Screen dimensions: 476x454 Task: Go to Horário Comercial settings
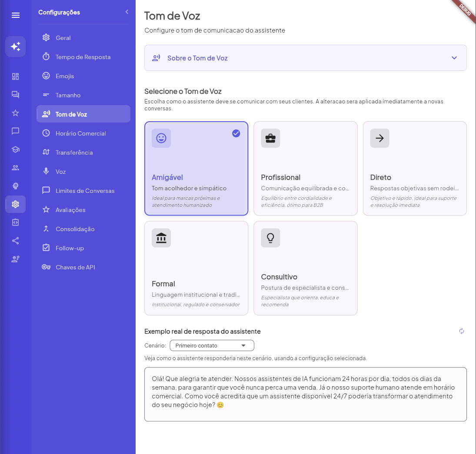tap(80, 133)
